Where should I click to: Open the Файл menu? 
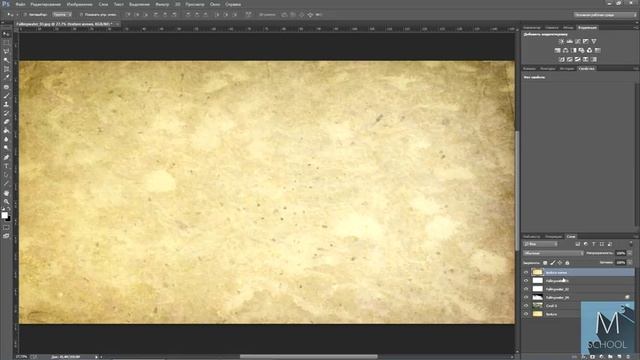(x=20, y=4)
